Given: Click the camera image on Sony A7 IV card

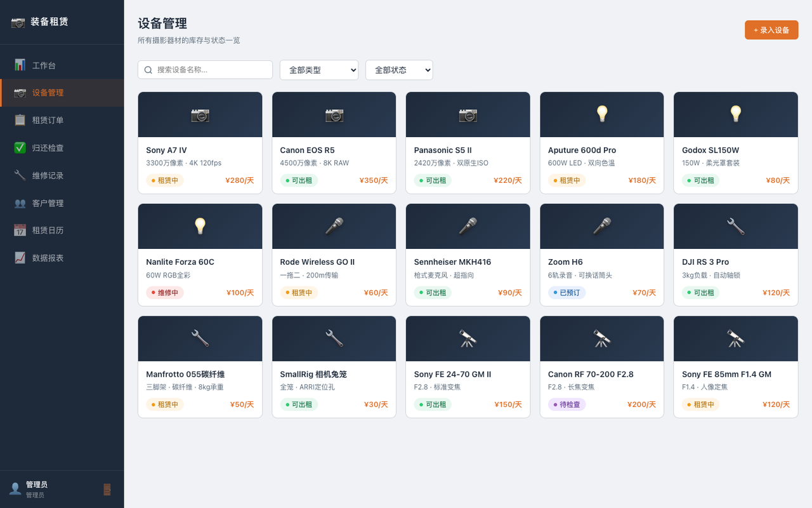Looking at the screenshot, I should pyautogui.click(x=200, y=114).
